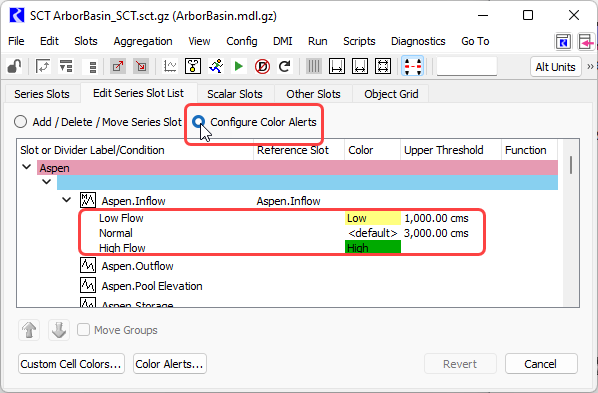Click the Aspen.Pool Elevation series slot icon

(88, 285)
